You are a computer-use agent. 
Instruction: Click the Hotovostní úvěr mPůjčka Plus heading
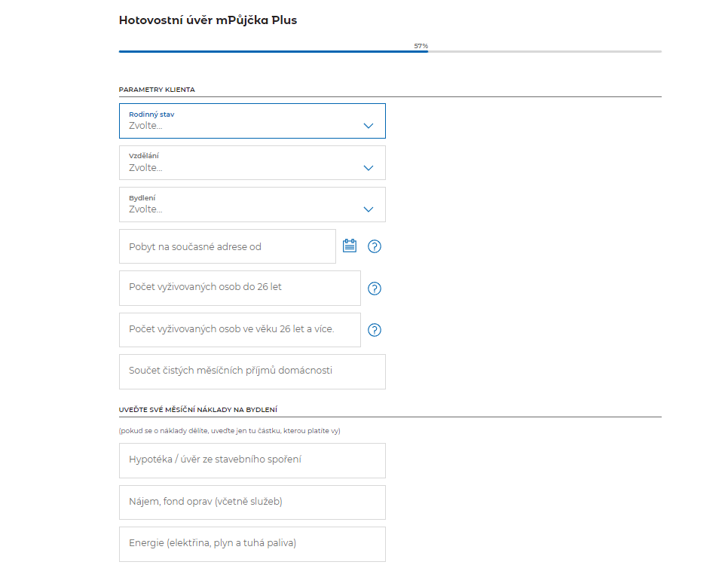(208, 20)
